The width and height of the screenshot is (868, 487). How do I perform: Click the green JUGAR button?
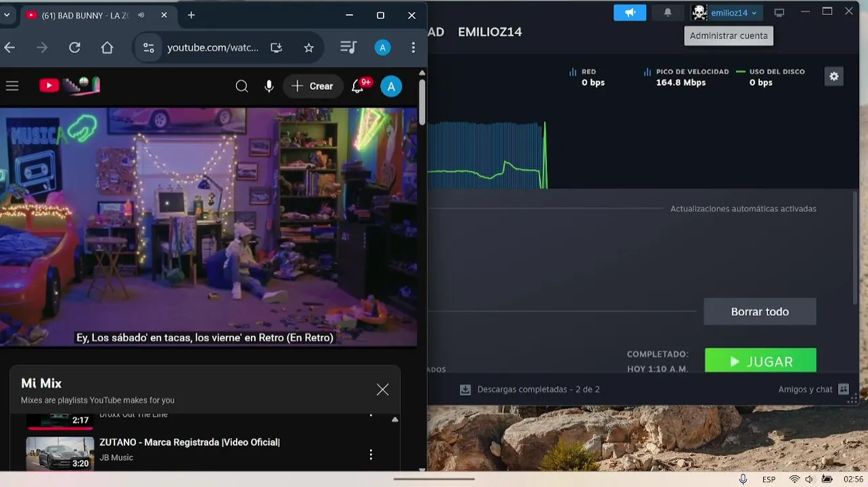760,361
